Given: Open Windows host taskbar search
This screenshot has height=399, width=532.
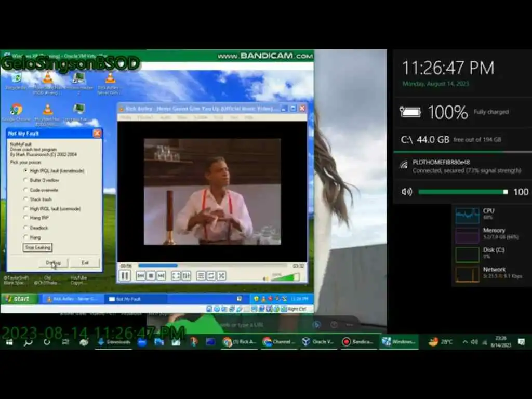Looking at the screenshot, I should pos(28,342).
